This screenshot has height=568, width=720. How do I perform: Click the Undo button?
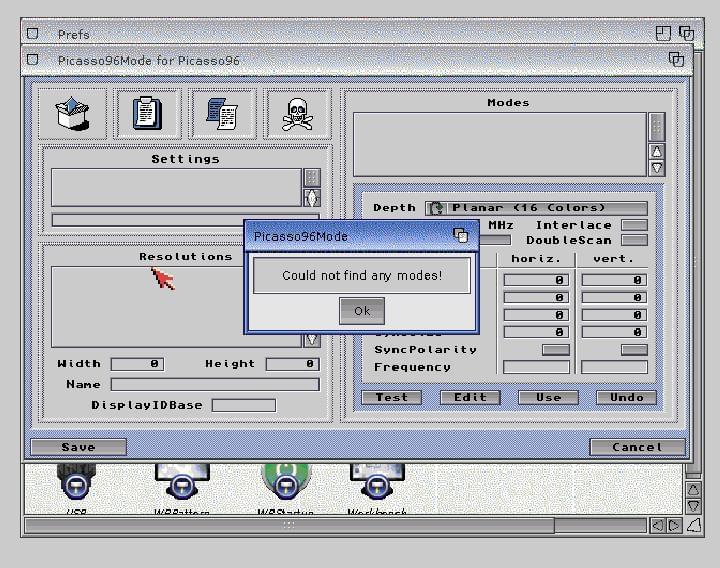626,397
